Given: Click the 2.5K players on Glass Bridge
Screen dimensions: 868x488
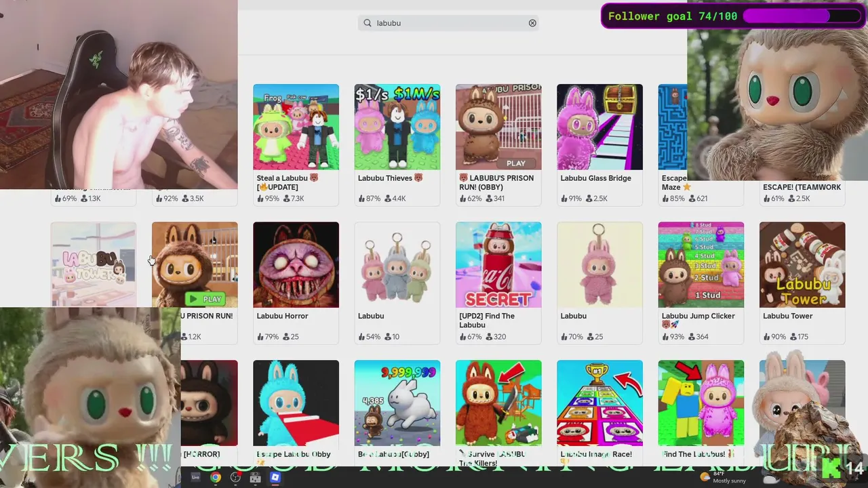Looking at the screenshot, I should point(597,199).
